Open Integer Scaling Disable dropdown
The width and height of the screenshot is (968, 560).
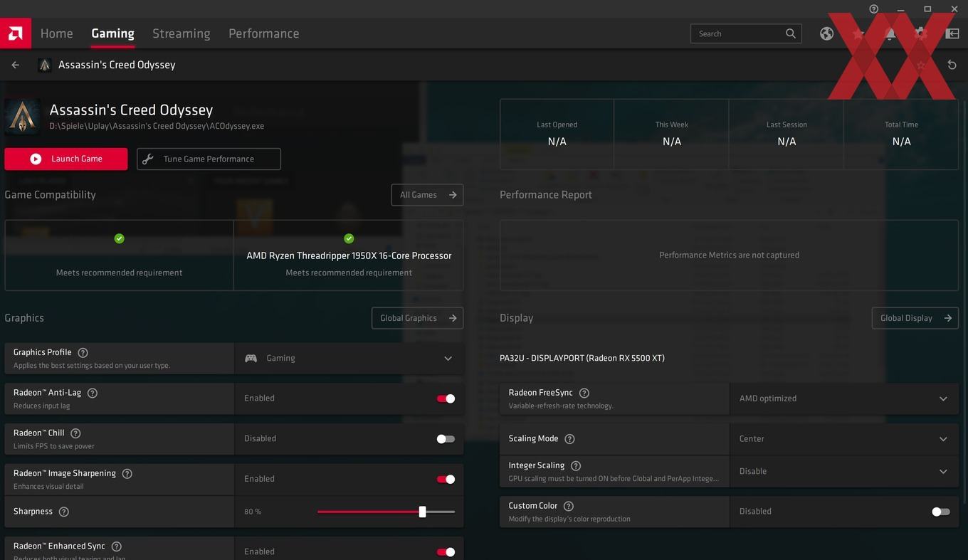[844, 471]
